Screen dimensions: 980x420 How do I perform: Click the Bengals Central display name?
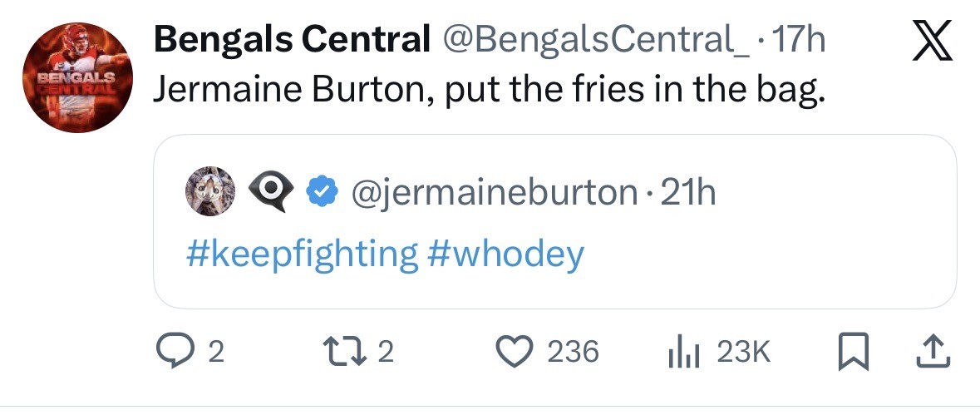pyautogui.click(x=292, y=40)
